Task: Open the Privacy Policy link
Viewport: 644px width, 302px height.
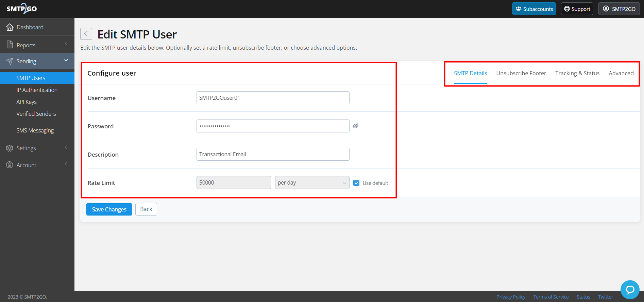Action: point(511,297)
